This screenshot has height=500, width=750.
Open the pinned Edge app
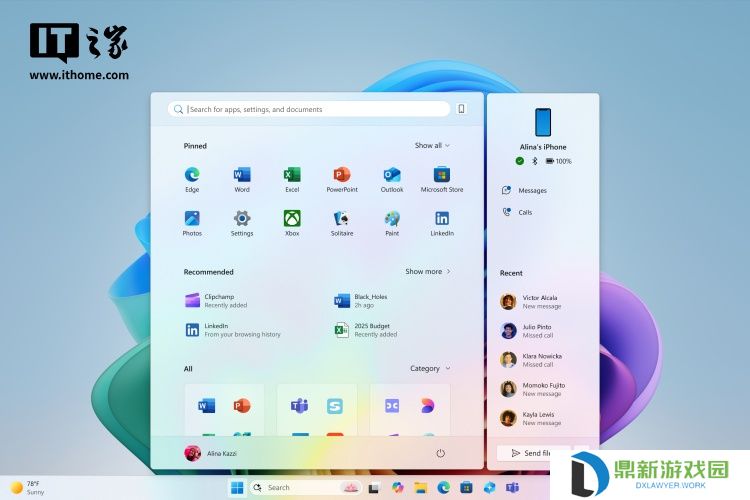point(192,179)
